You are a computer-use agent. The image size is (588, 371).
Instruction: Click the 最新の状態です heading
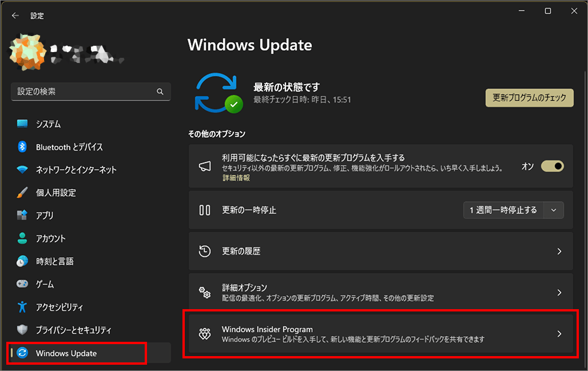coord(287,87)
